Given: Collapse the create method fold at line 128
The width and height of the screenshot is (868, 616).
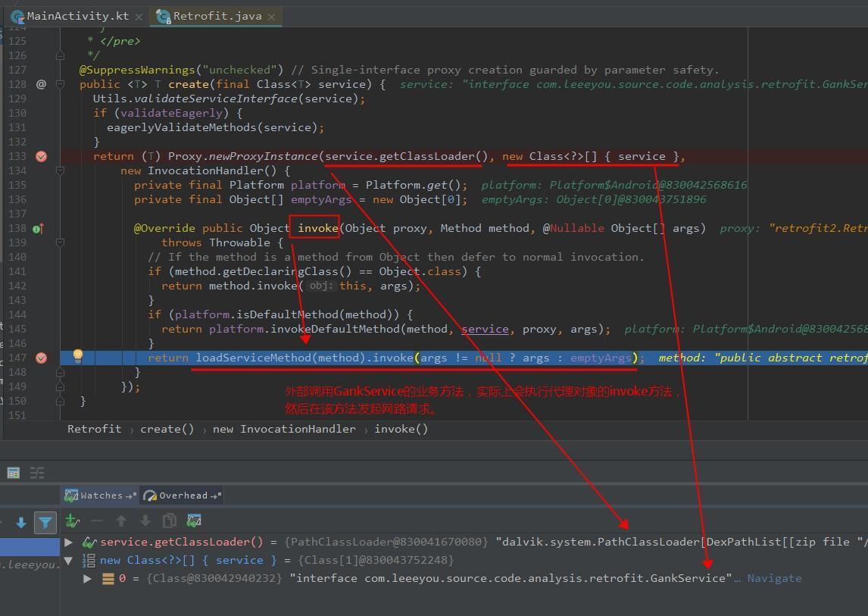Looking at the screenshot, I should pos(61,84).
